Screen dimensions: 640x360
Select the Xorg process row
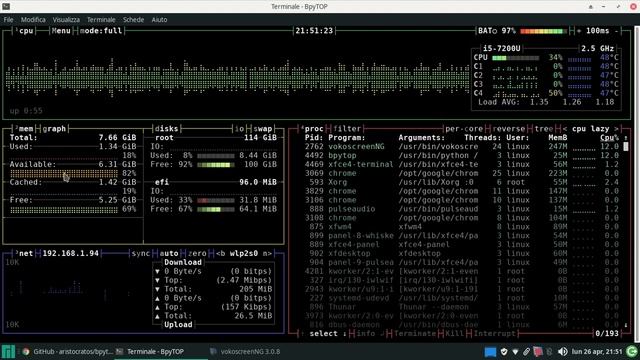click(461, 182)
